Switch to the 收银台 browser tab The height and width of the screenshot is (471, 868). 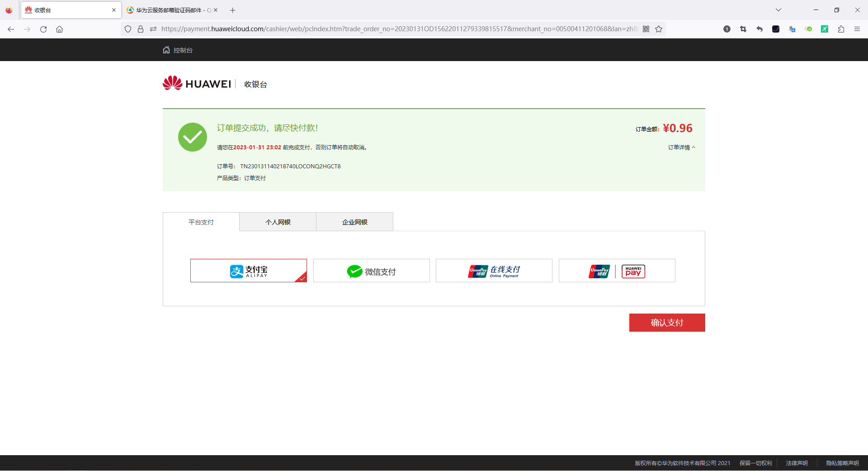pyautogui.click(x=71, y=10)
